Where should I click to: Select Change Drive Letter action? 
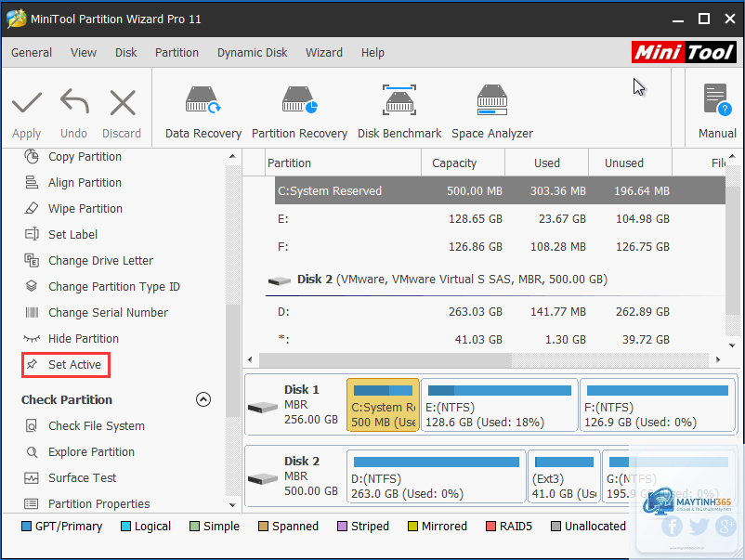[89, 261]
